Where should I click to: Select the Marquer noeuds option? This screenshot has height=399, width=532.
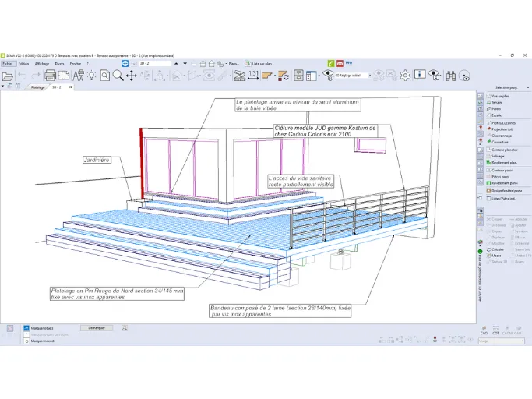click(40, 341)
